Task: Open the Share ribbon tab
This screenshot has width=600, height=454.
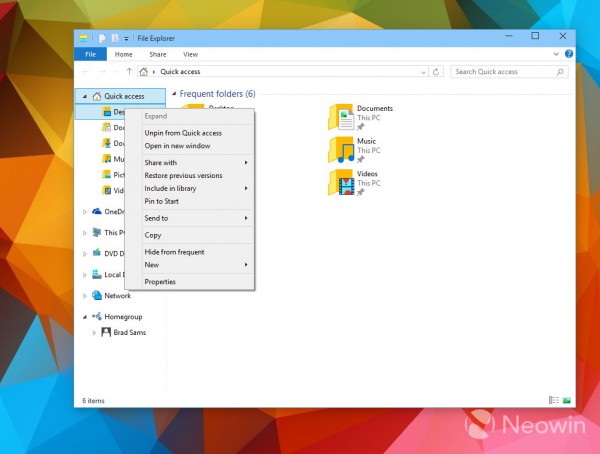Action: coord(158,54)
